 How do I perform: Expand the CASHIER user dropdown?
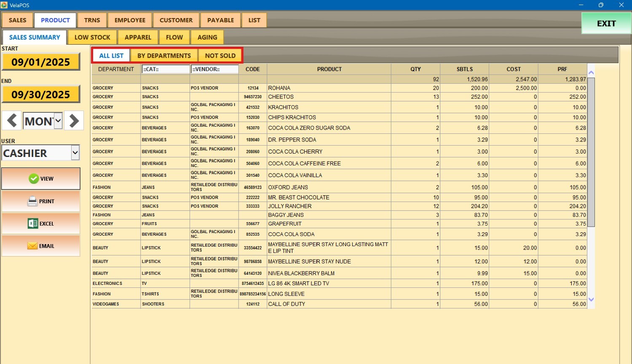[75, 153]
